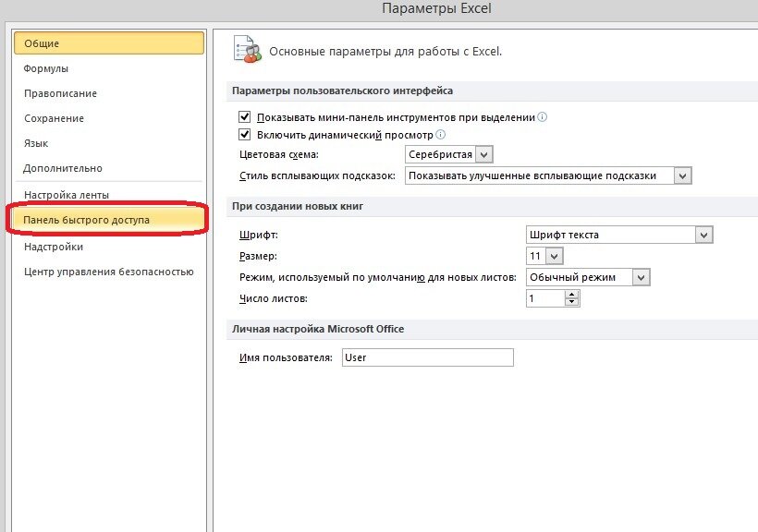Image resolution: width=758 pixels, height=532 pixels.
Task: Go to the Правописание section
Action: tap(60, 93)
